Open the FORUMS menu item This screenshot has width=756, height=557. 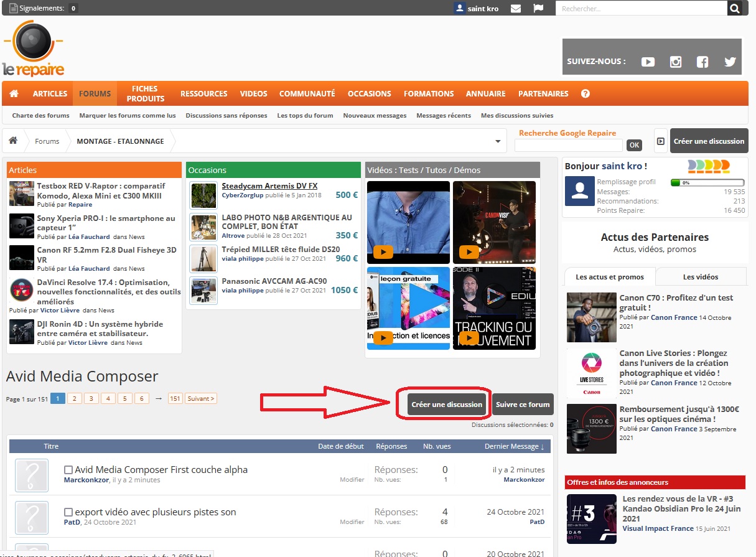[x=95, y=93]
